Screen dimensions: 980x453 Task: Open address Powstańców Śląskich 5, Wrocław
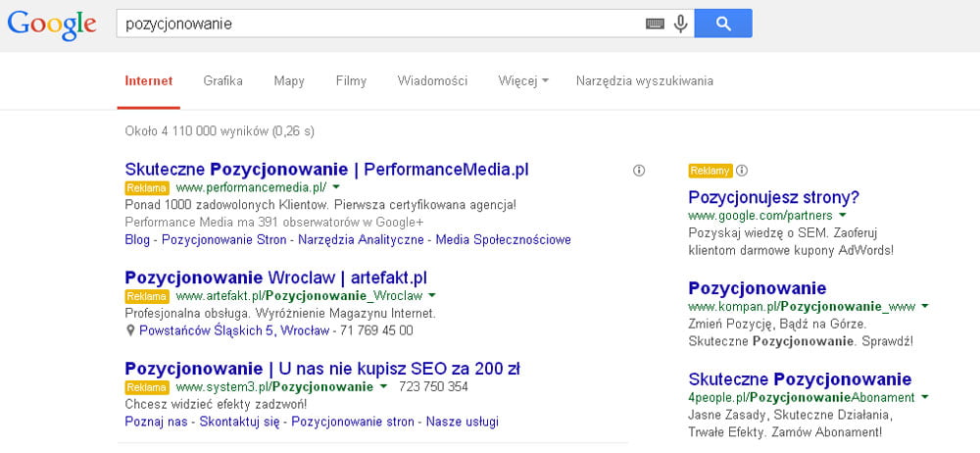[x=234, y=330]
